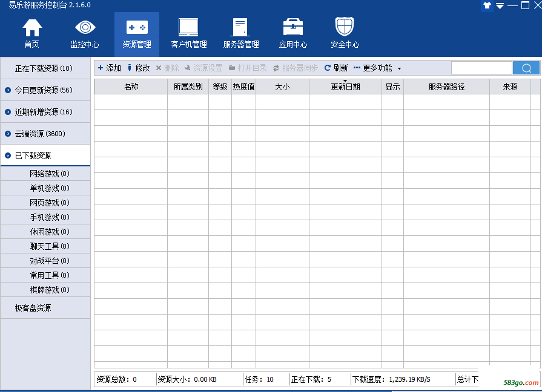
Task: Select 手机游戏 (0) category
Action: (x=45, y=217)
